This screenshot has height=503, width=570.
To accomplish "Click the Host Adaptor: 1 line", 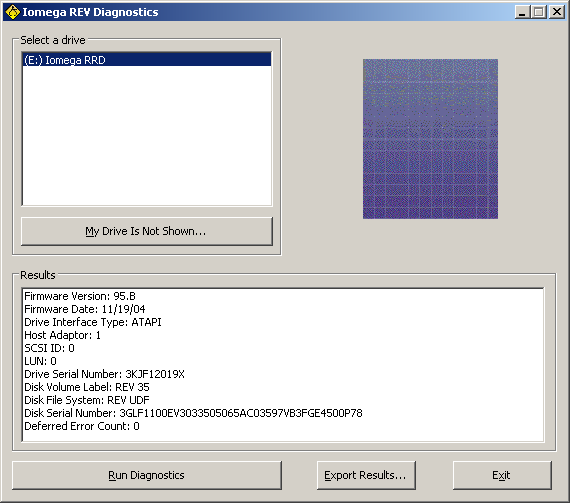I will click(x=63, y=335).
